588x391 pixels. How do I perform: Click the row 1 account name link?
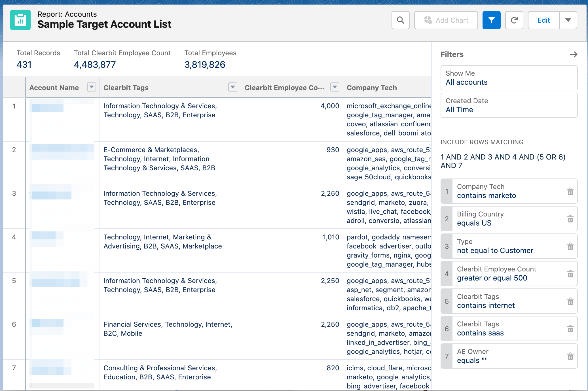[47, 107]
